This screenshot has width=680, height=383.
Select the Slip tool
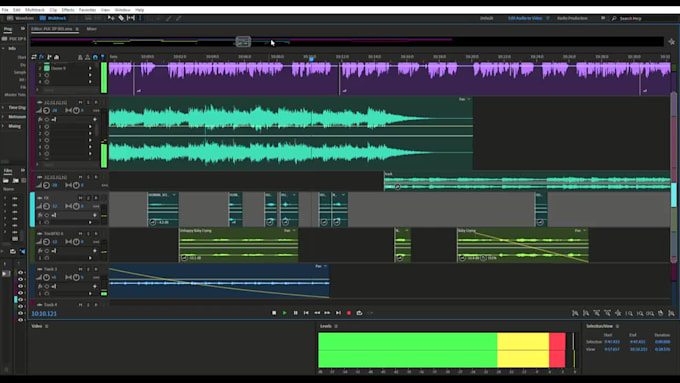point(131,18)
